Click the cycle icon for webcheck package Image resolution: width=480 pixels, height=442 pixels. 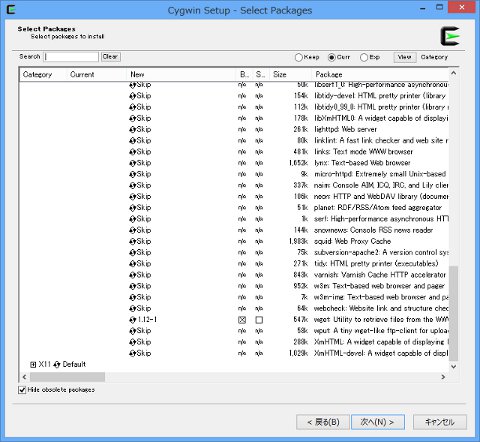pos(133,309)
